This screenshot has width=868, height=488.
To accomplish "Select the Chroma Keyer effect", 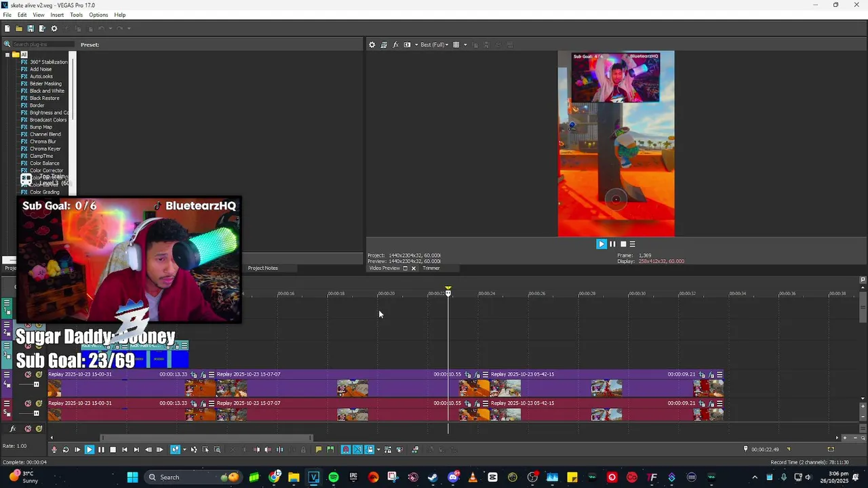I will pos(45,149).
